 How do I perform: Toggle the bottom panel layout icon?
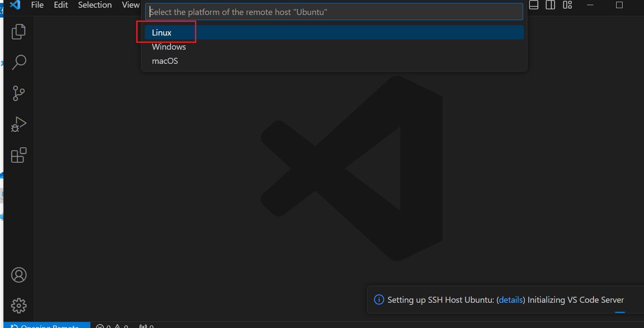[533, 5]
